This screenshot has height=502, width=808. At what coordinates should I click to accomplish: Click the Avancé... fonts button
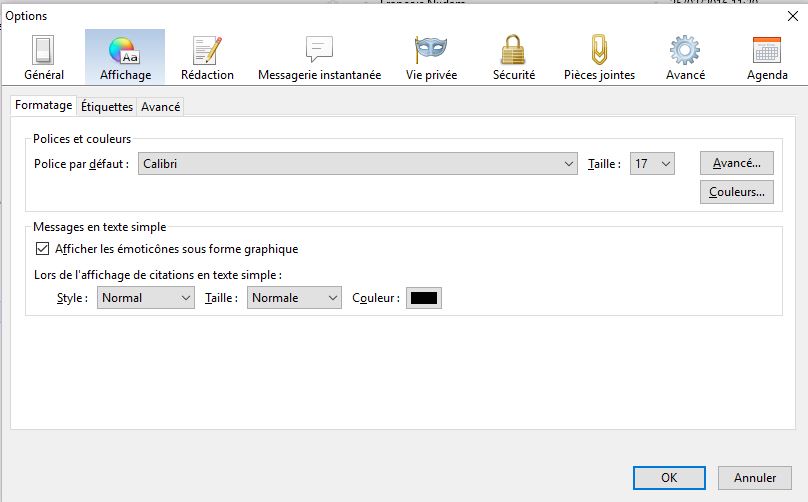click(736, 163)
